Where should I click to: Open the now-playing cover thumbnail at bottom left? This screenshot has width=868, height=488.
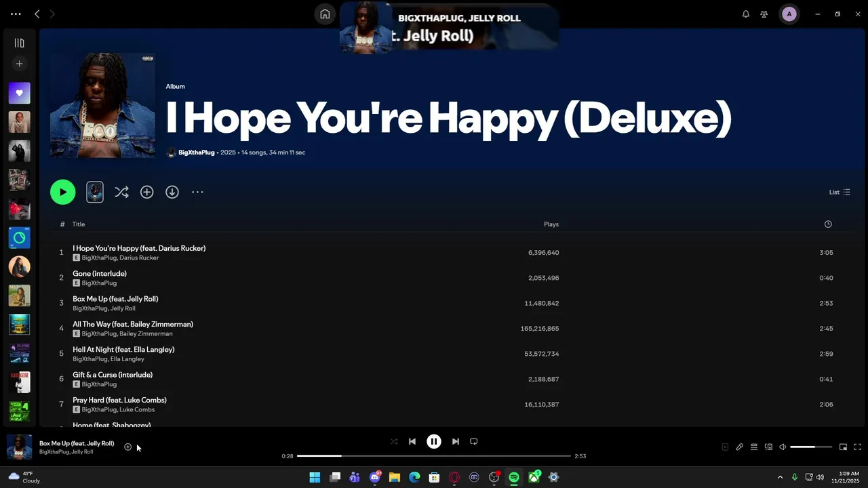[x=19, y=447]
